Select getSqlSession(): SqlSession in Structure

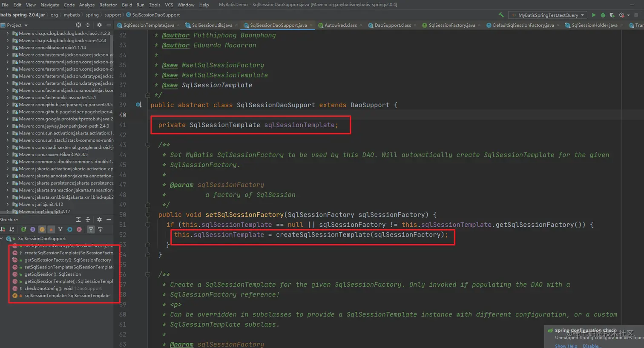click(x=52, y=274)
